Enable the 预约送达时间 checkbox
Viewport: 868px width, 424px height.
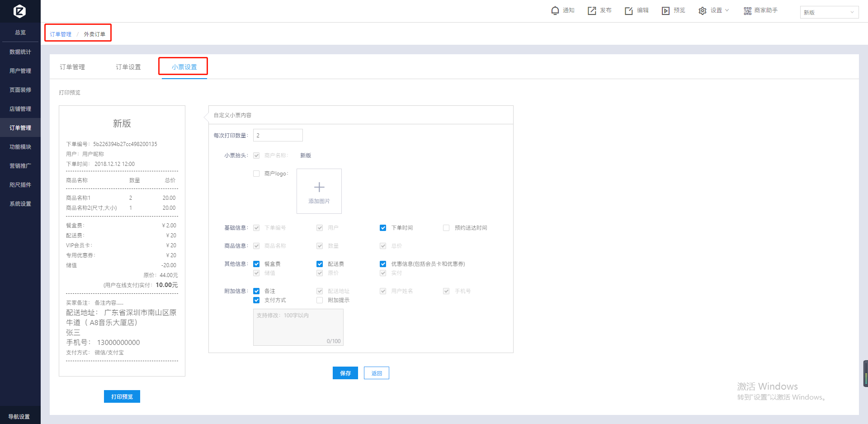(446, 228)
